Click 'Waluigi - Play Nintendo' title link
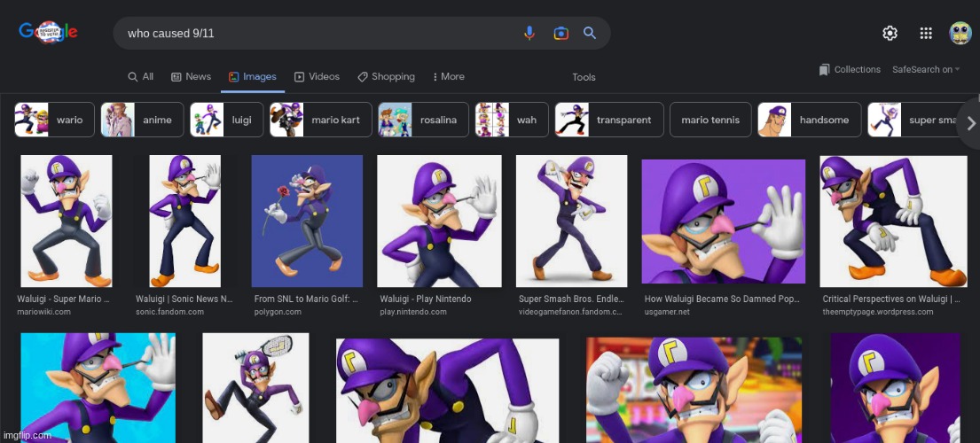The height and width of the screenshot is (443, 980). (426, 299)
